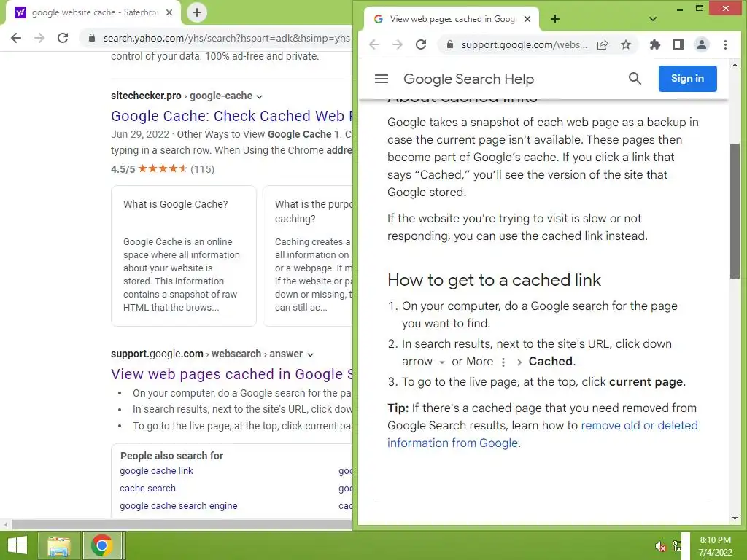Open the taskbar clock showing 8:10 PM
This screenshot has width=747, height=560.
point(715,546)
